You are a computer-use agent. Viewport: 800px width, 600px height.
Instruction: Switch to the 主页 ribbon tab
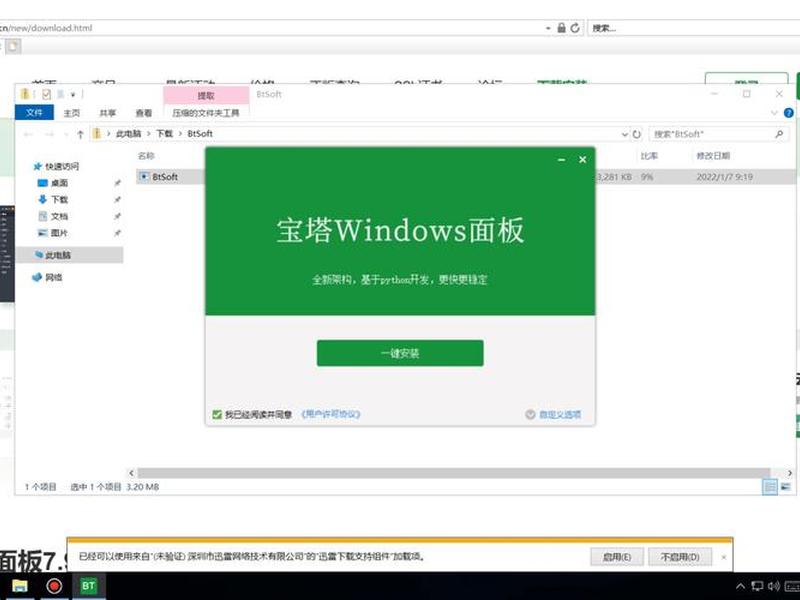point(71,113)
